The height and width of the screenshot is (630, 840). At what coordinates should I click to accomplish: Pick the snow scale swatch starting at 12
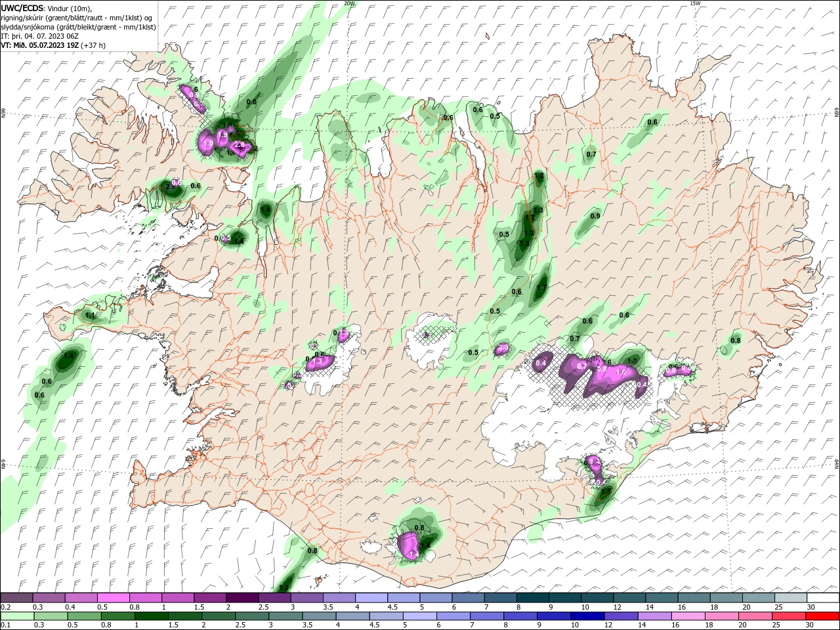(x=629, y=597)
